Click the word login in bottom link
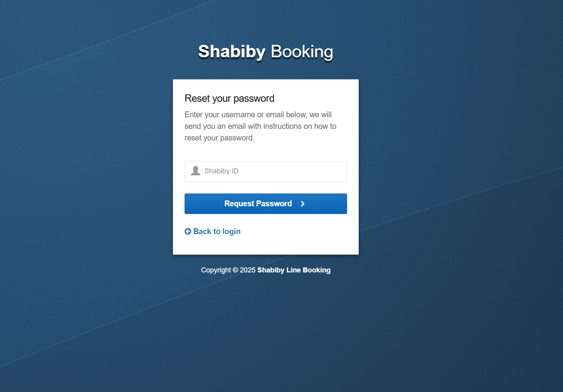The height and width of the screenshot is (392, 563). click(x=231, y=231)
